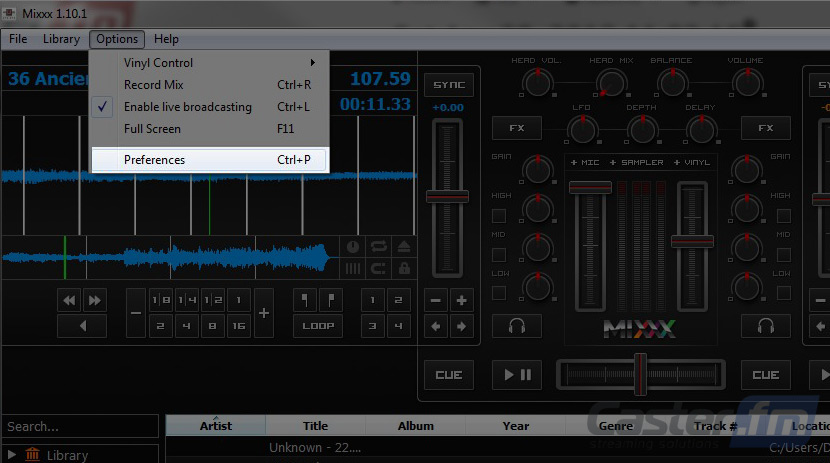Click the Search library input field
The width and height of the screenshot is (830, 463).
click(80, 426)
